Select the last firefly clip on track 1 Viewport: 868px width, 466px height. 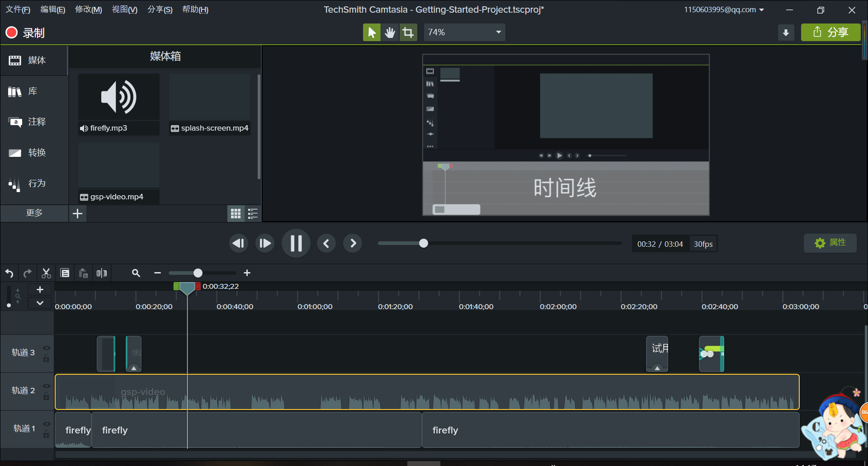(610, 430)
